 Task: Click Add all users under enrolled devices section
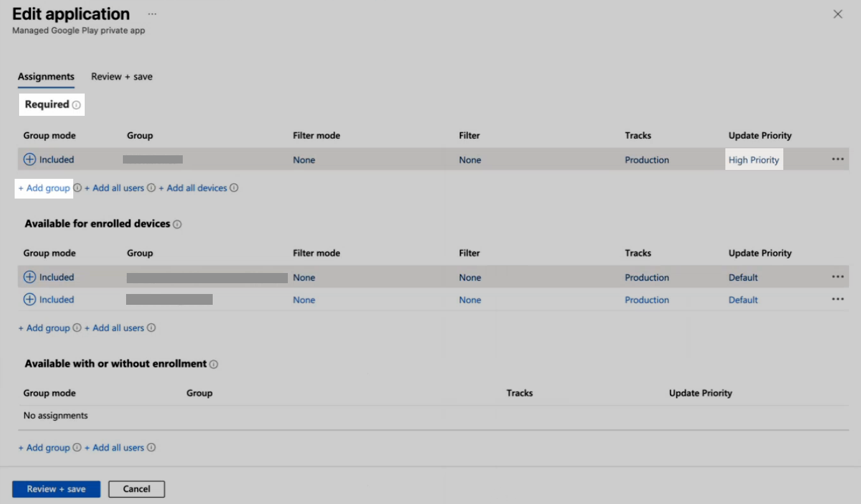(x=114, y=328)
